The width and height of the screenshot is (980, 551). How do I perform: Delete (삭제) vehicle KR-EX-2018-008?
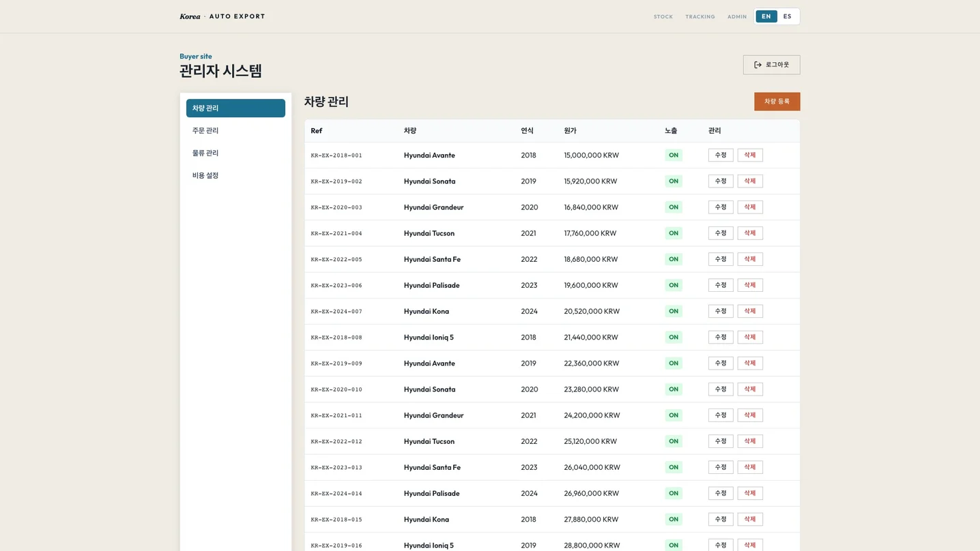pos(750,337)
